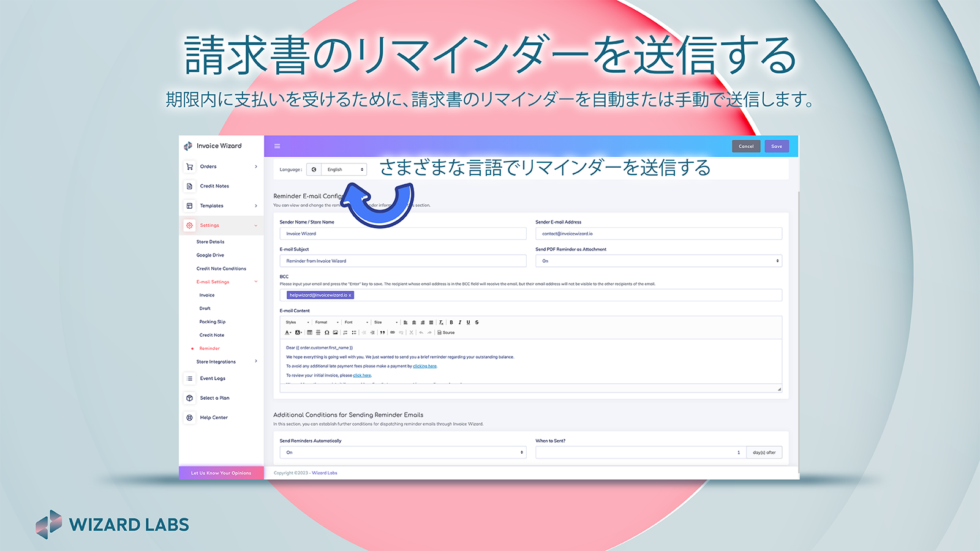Image resolution: width=980 pixels, height=551 pixels.
Task: Click the Invoice Wizard logo icon
Action: [188, 146]
